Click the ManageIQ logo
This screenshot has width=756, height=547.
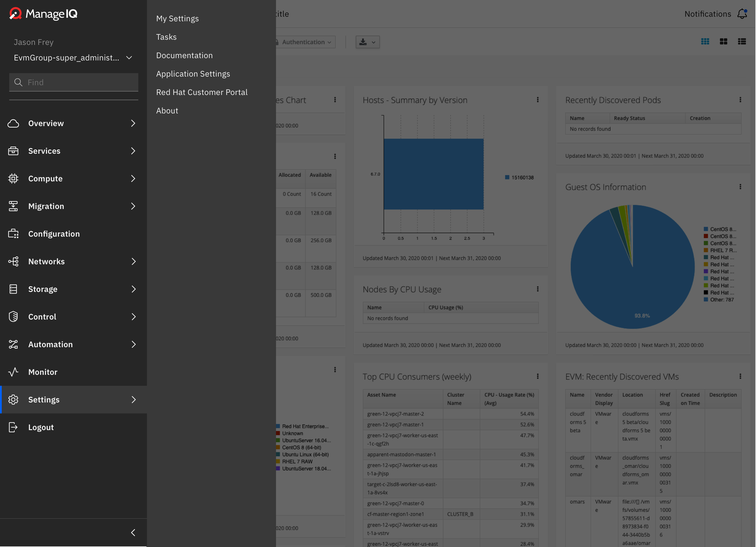click(44, 14)
